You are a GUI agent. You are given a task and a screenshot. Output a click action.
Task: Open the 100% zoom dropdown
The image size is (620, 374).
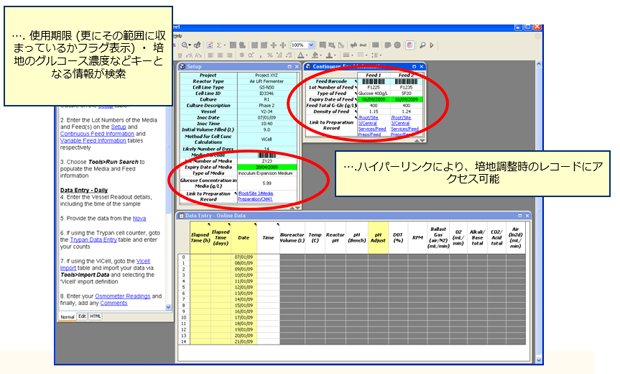[311, 45]
